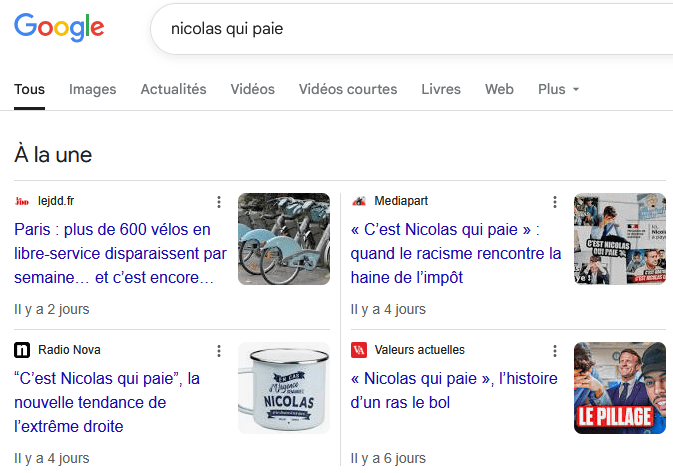The image size is (673, 473).
Task: Click the Nicolas enamel mug thumbnail
Action: coord(283,388)
